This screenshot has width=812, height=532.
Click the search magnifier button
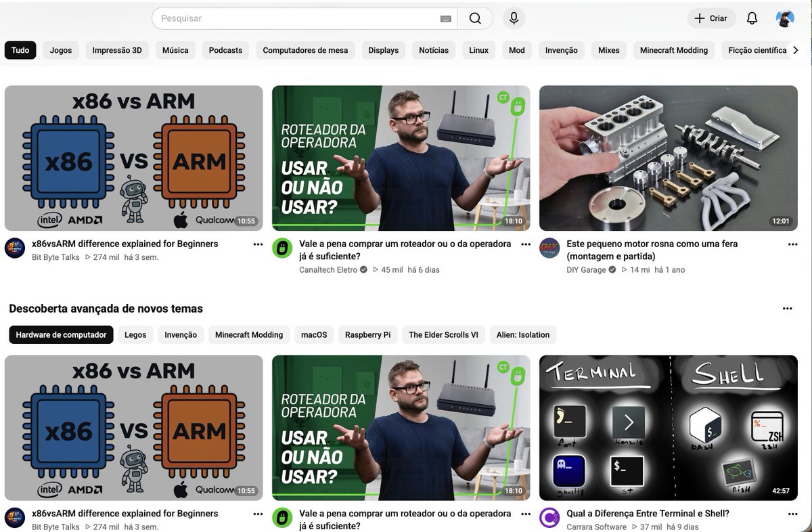475,18
